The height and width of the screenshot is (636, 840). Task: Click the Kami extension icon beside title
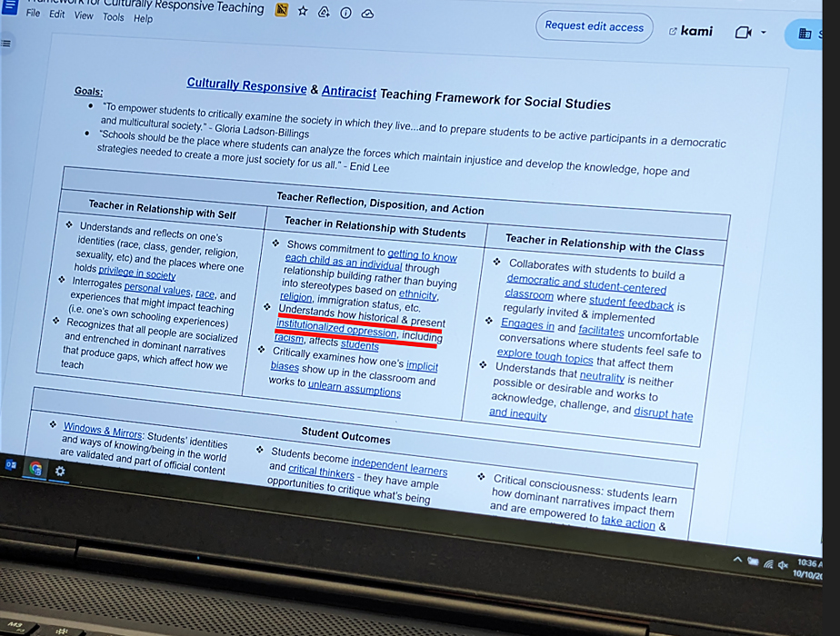(x=282, y=10)
